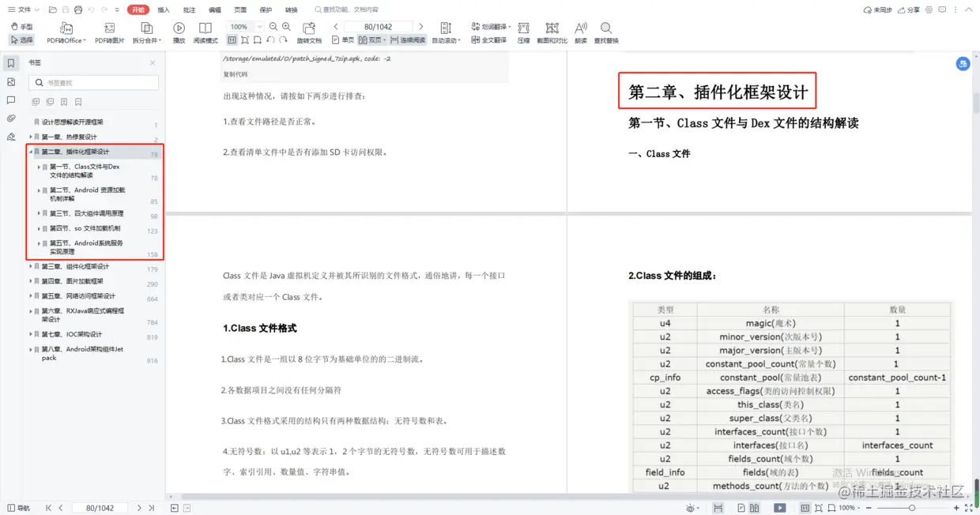The height and width of the screenshot is (515, 980).
Task: Open the bookmarks sidebar panel icon
Action: (x=11, y=63)
